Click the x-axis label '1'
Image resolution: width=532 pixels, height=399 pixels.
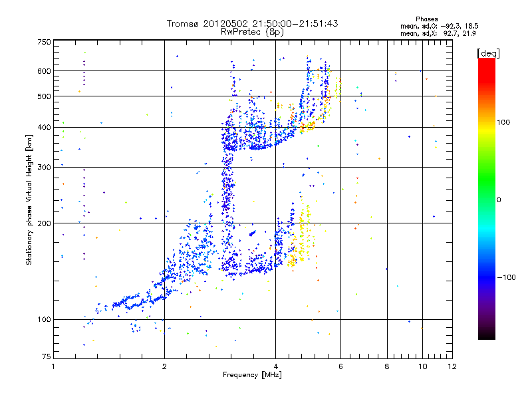click(x=53, y=366)
